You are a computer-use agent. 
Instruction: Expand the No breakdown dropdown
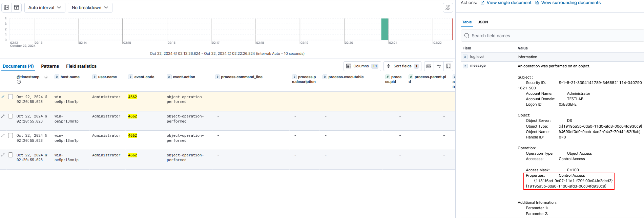(x=90, y=7)
